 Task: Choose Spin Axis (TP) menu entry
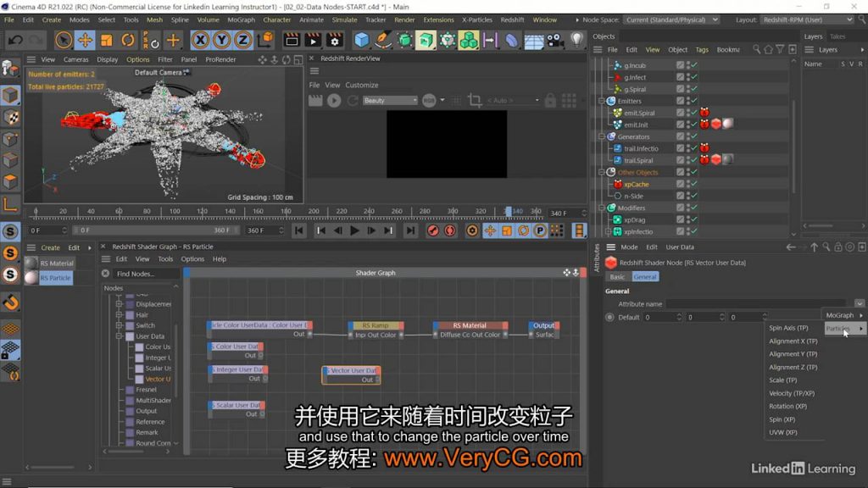click(788, 328)
